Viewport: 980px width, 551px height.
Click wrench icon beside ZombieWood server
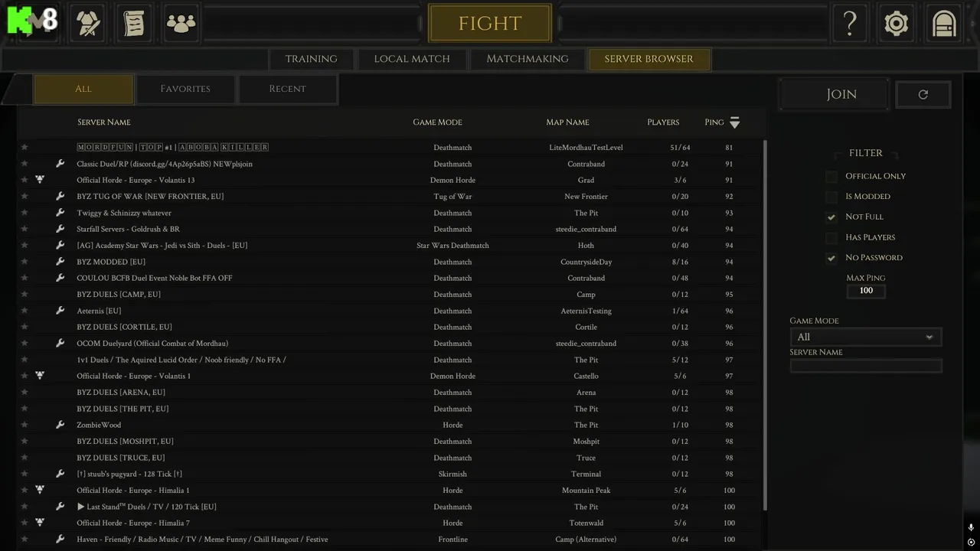click(60, 425)
